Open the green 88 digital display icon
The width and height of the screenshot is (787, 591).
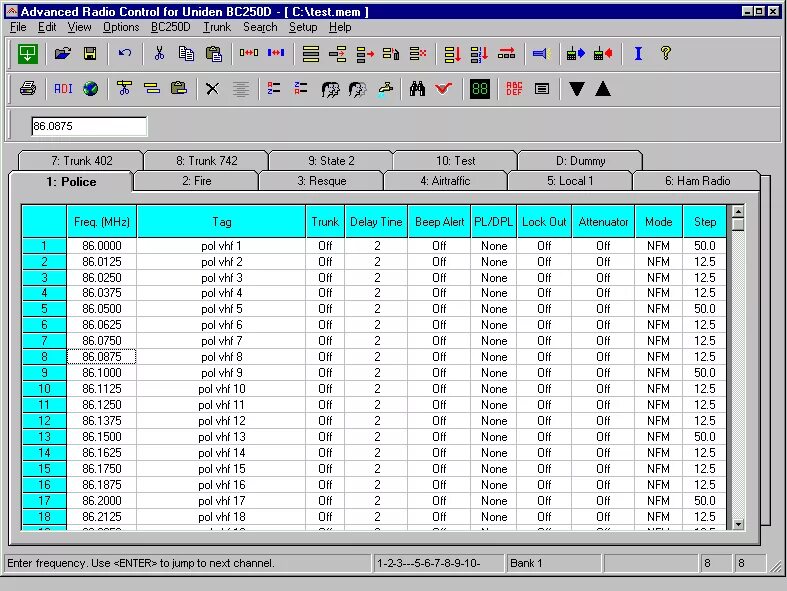point(480,89)
